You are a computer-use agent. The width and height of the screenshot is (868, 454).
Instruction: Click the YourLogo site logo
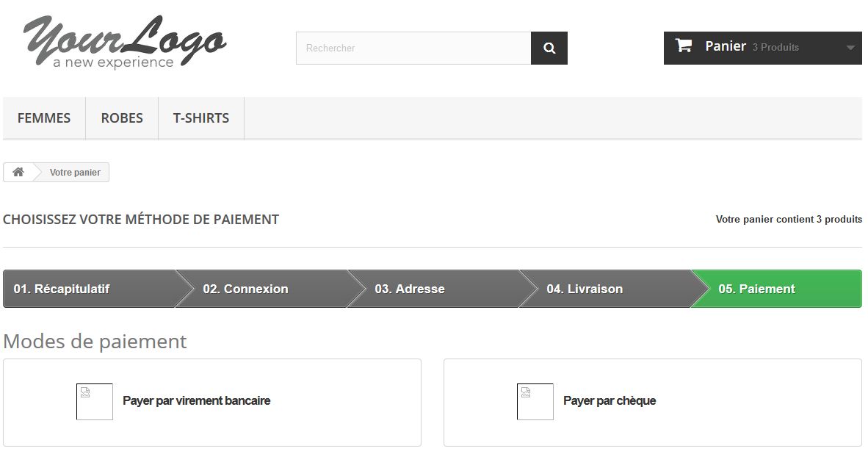(125, 43)
